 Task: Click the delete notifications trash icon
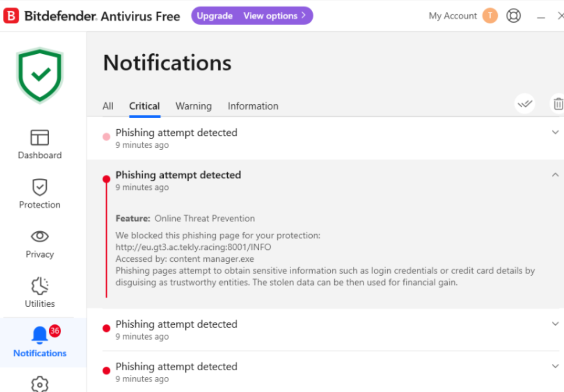558,104
